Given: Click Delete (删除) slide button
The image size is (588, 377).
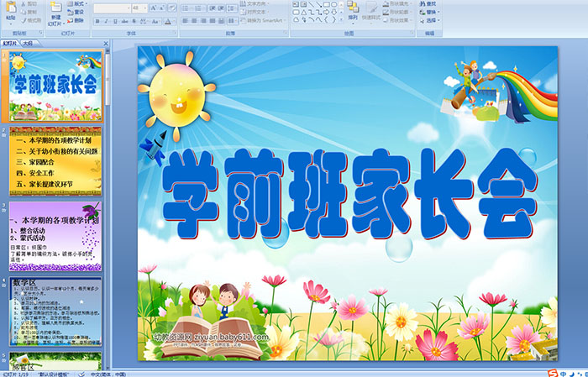Looking at the screenshot, I should tap(76, 20).
